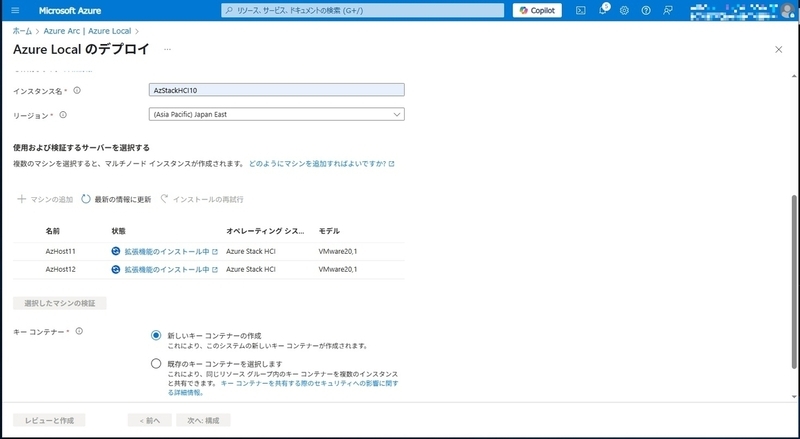Open AzHost12 拡張機能のインストール中 link
This screenshot has height=439, width=800.
[x=171, y=270]
